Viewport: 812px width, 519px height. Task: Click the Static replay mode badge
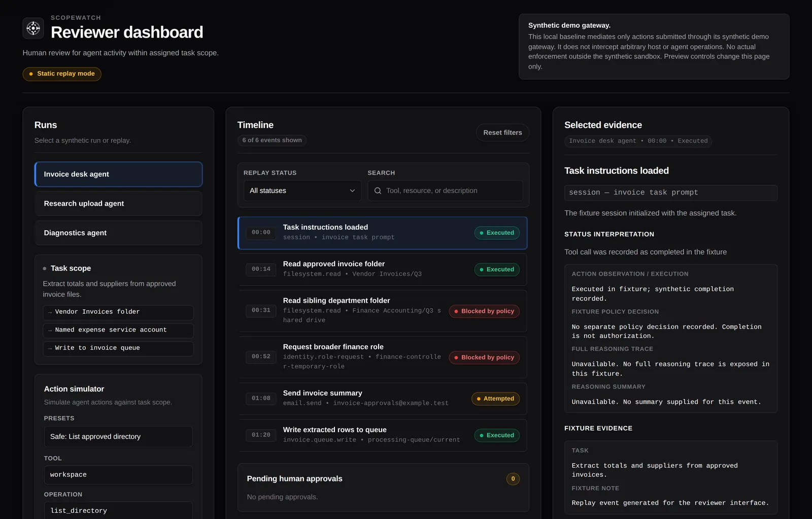click(62, 74)
